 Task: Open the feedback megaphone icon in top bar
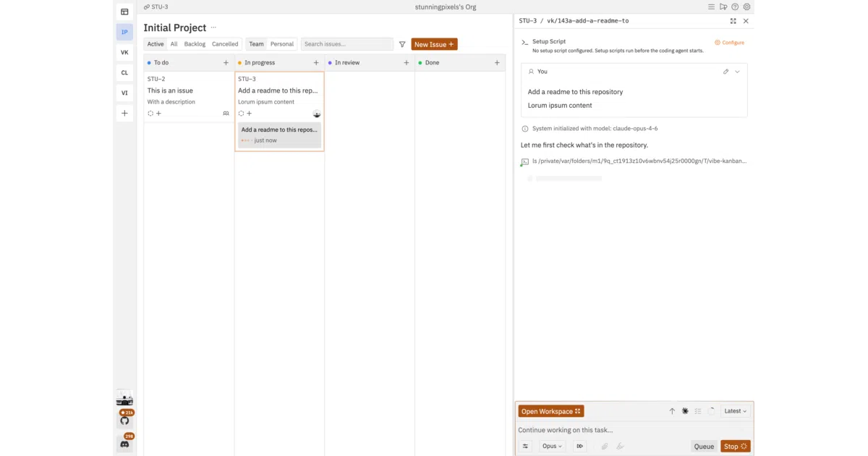tap(723, 7)
